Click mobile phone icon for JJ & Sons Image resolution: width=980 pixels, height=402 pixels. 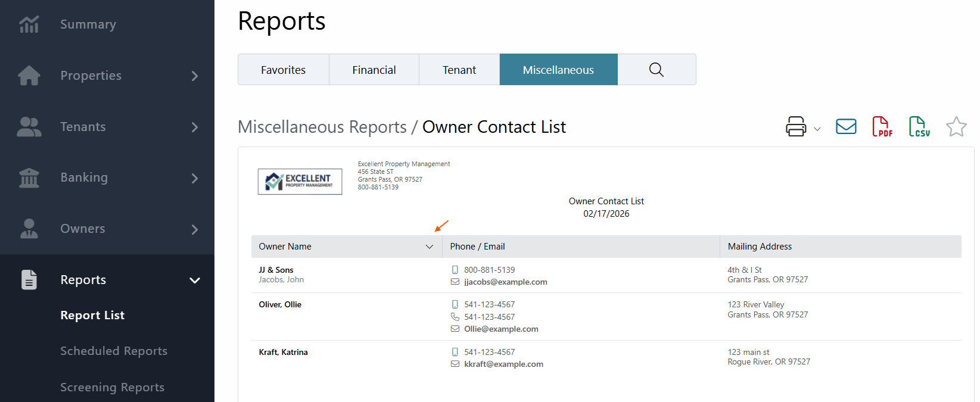coord(455,270)
